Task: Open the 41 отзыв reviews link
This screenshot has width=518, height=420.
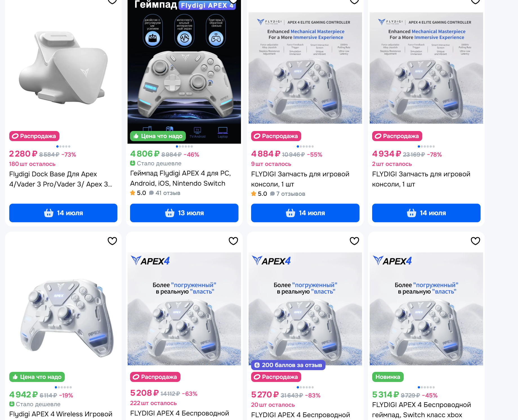Action: [165, 193]
